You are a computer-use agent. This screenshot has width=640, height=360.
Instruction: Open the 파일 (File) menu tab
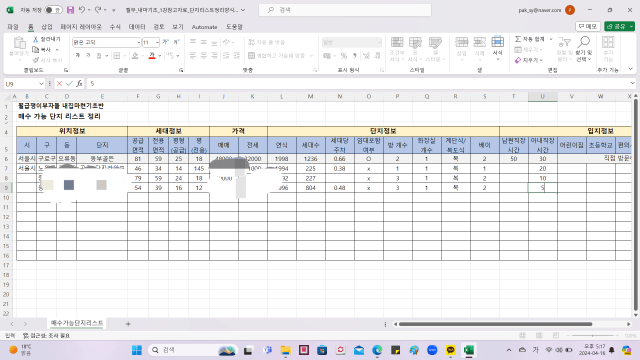(13, 27)
